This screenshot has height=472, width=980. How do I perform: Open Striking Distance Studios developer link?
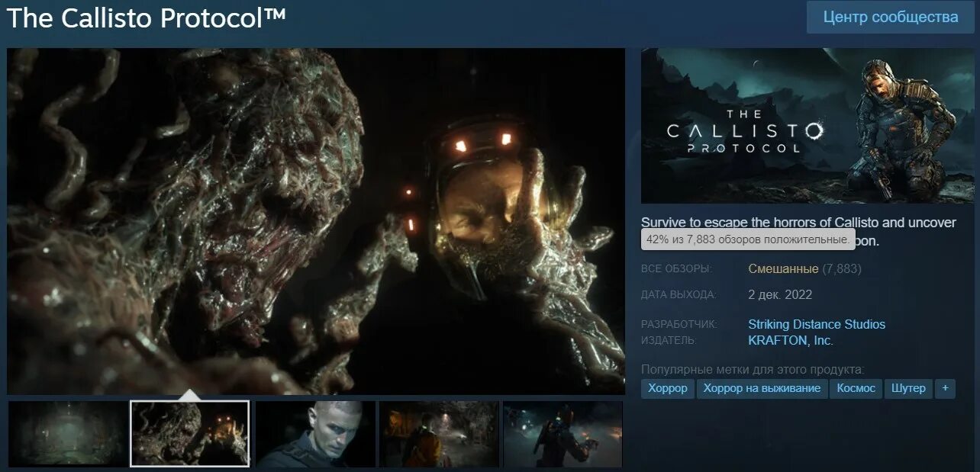[x=817, y=324]
